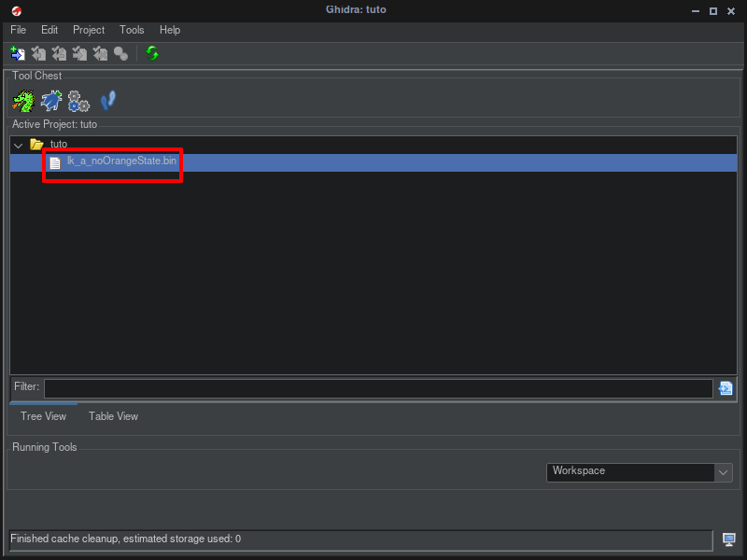Open the Version Tracking footprints tool
Image resolution: width=747 pixels, height=560 pixels.
[107, 101]
